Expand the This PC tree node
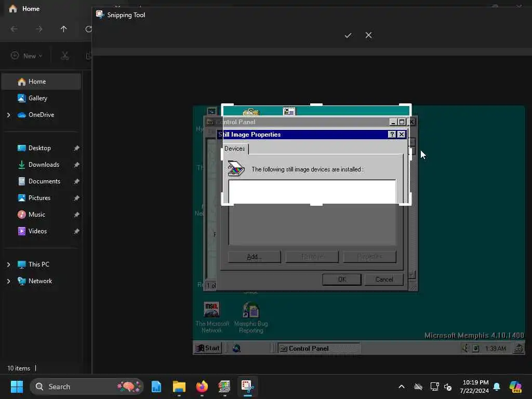Image resolution: width=532 pixels, height=399 pixels. click(x=8, y=264)
